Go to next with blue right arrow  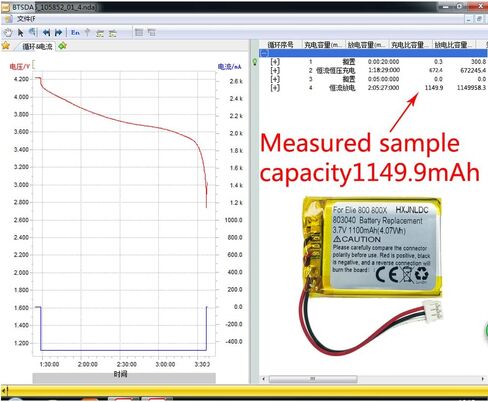pos(59,32)
